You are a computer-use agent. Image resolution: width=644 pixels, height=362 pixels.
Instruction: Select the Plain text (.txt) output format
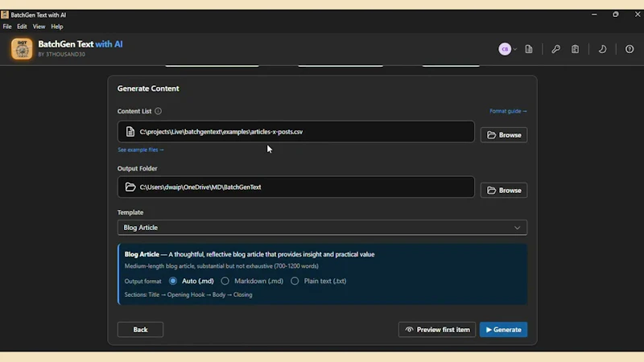[x=295, y=281]
